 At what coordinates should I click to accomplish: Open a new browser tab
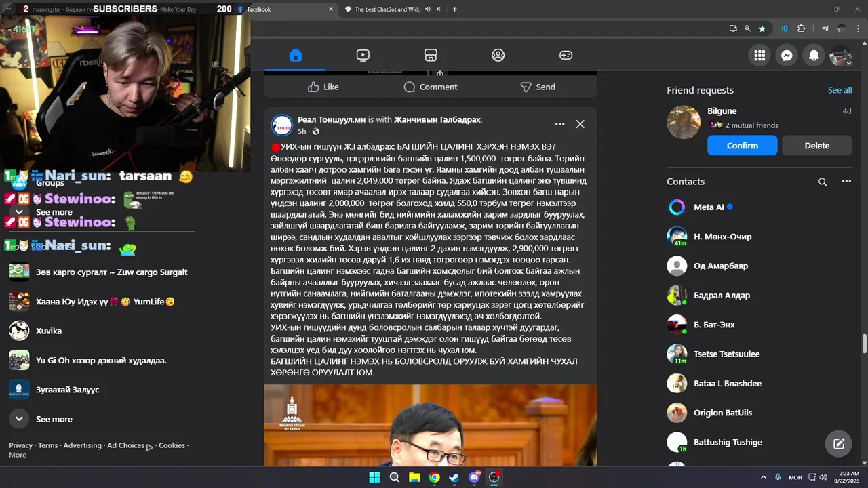pos(454,9)
